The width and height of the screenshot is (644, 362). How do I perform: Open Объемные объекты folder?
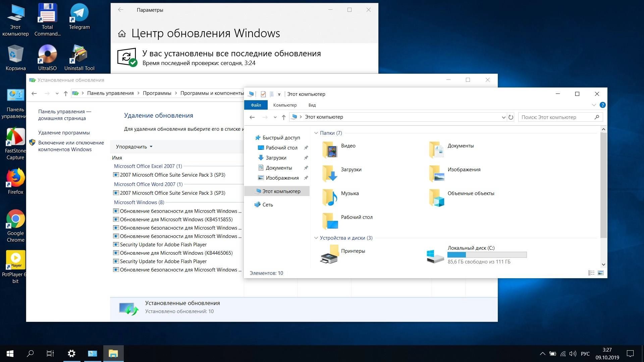point(461,197)
